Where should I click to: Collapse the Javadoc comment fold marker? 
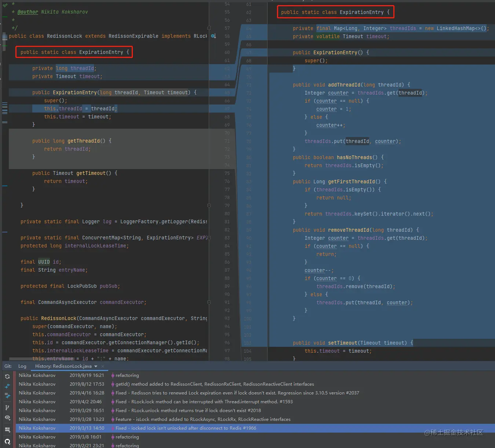(x=209, y=28)
